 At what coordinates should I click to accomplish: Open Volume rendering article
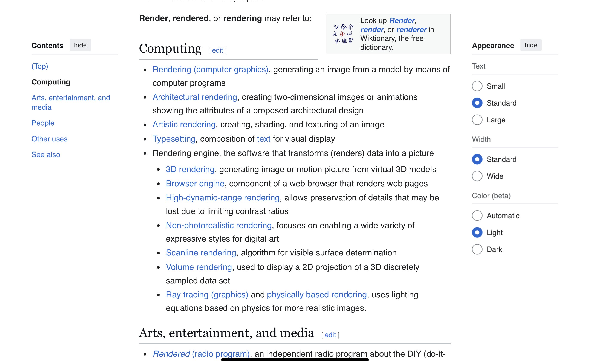click(199, 267)
